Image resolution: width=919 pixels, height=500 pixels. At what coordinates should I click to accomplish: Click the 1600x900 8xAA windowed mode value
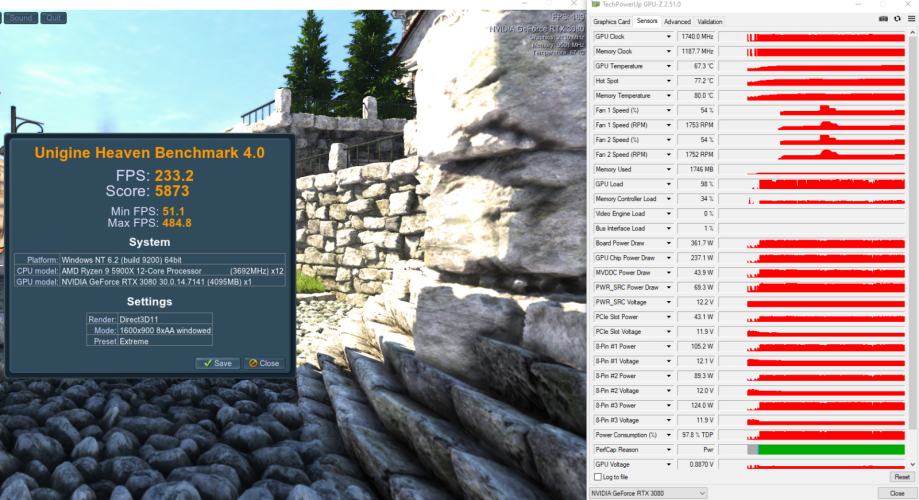(165, 331)
